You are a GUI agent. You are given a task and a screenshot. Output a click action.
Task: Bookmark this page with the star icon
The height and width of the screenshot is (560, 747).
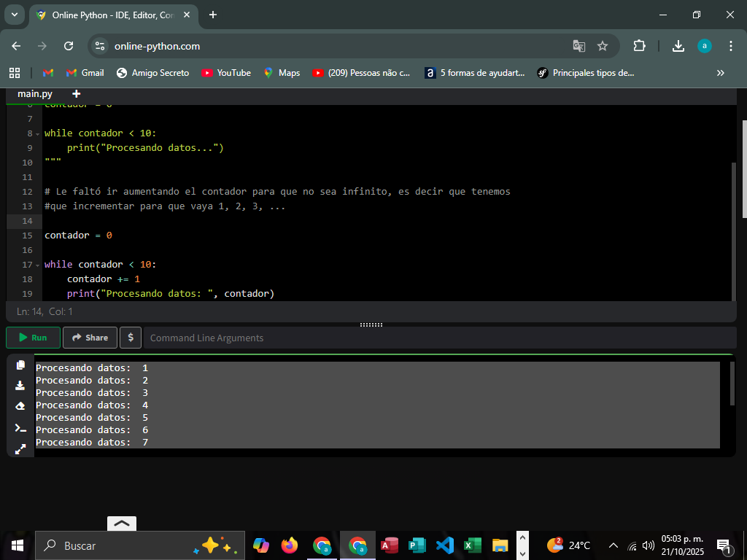(603, 46)
